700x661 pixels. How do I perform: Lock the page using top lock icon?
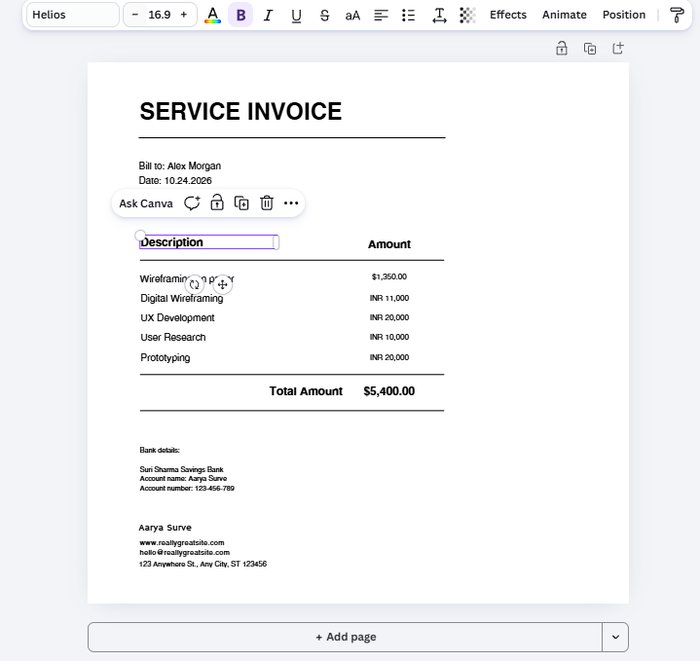[x=562, y=48]
